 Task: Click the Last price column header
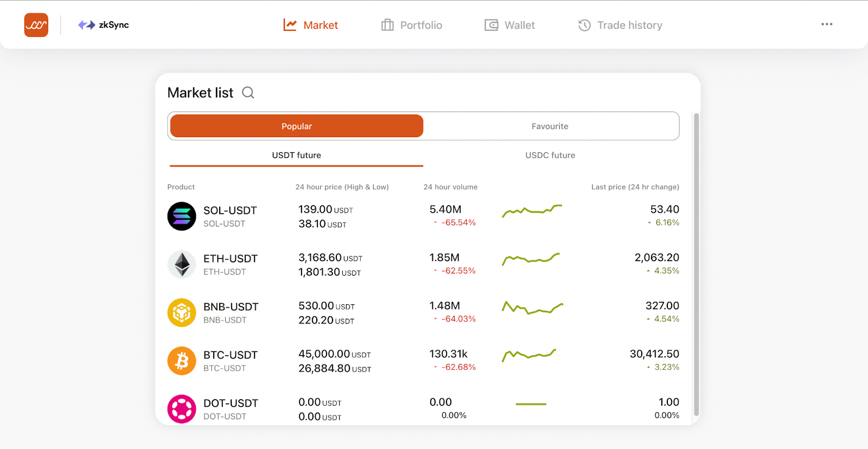(635, 187)
